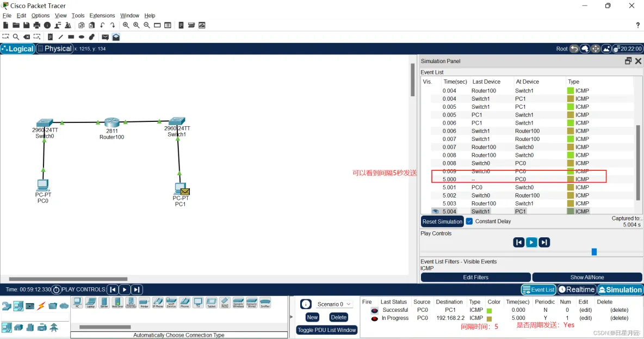Choose the Connections lightning bolt category

pos(41,306)
